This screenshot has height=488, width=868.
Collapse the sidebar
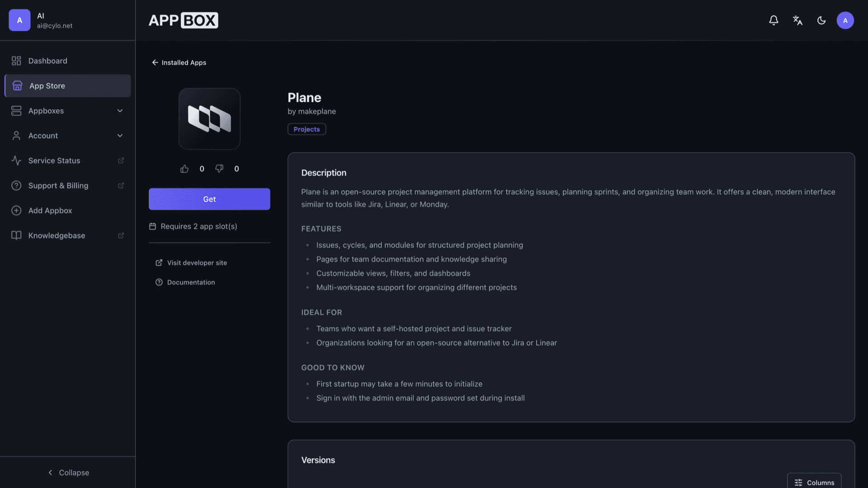click(x=68, y=473)
